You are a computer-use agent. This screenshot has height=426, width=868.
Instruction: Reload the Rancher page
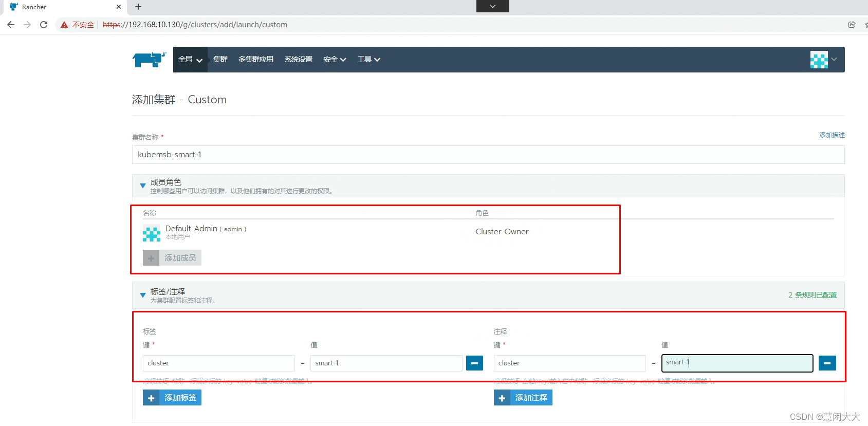pos(44,25)
